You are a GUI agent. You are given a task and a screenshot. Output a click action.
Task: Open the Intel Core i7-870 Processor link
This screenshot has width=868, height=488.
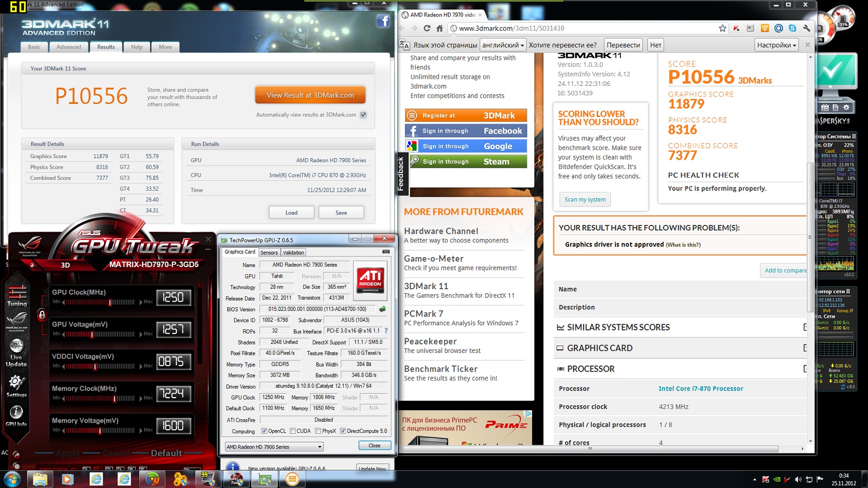click(701, 389)
